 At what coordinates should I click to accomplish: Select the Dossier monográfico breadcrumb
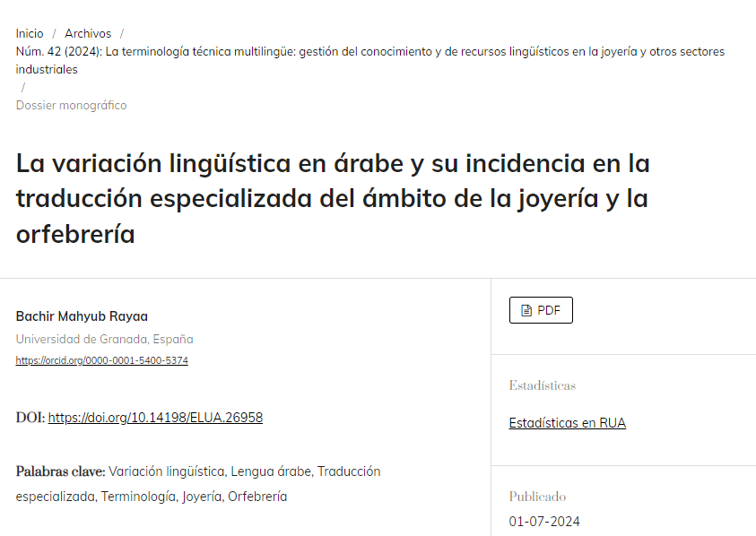tap(71, 105)
